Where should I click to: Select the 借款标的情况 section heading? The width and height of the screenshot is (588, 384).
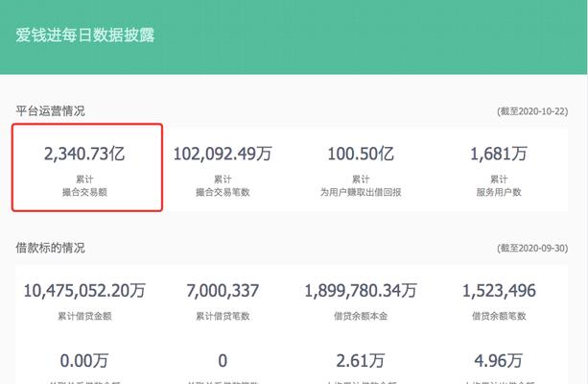(50, 248)
